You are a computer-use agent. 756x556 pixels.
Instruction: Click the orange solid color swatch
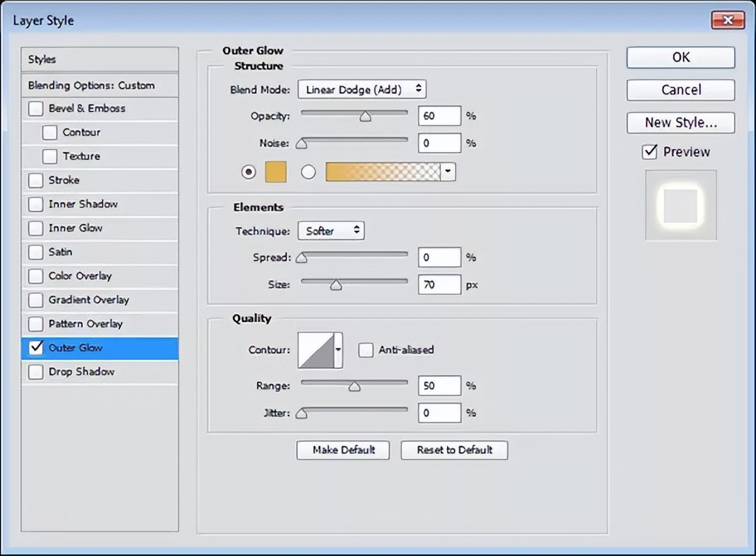275,171
